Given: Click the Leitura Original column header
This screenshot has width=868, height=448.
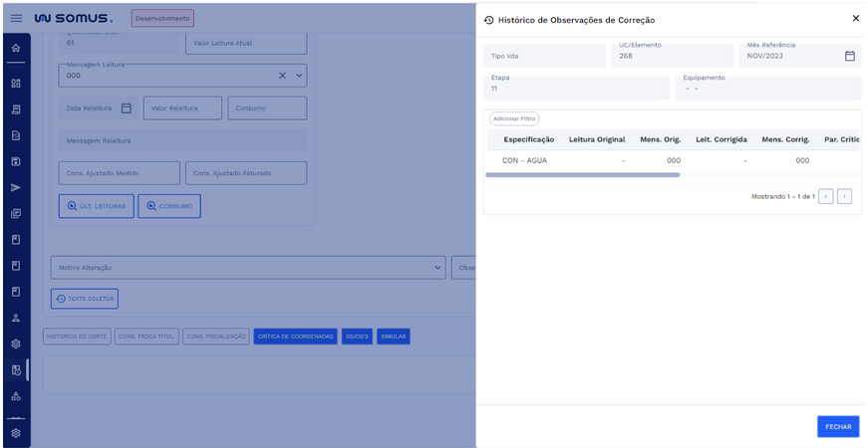Looking at the screenshot, I should click(x=597, y=139).
